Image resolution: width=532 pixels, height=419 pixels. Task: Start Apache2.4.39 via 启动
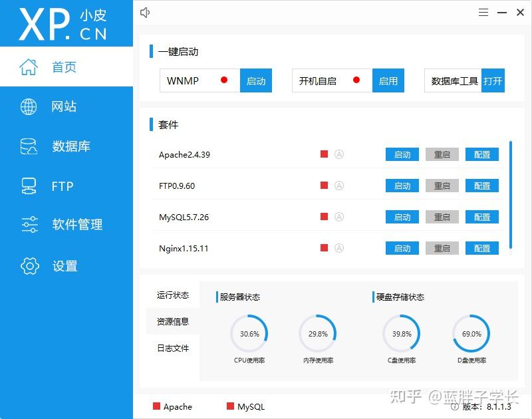[x=402, y=154]
